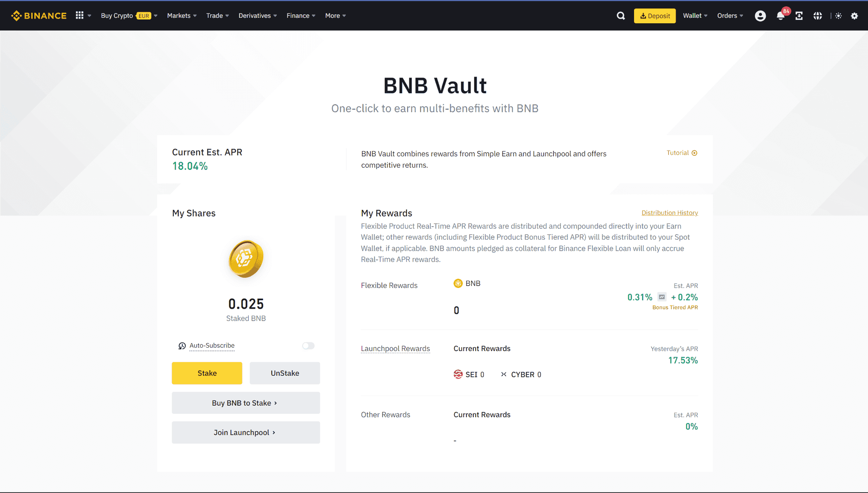The width and height of the screenshot is (868, 493).
Task: Open the Binance search icon
Action: tap(620, 15)
